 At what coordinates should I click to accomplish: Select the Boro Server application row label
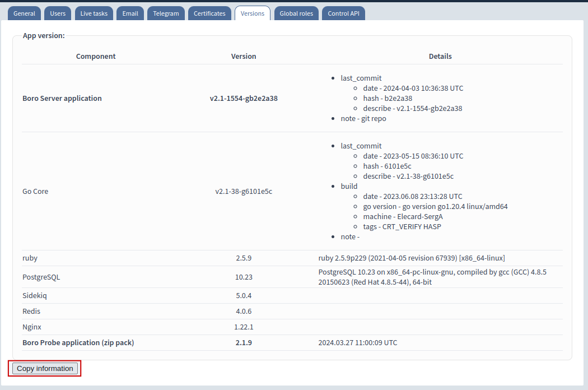click(62, 98)
